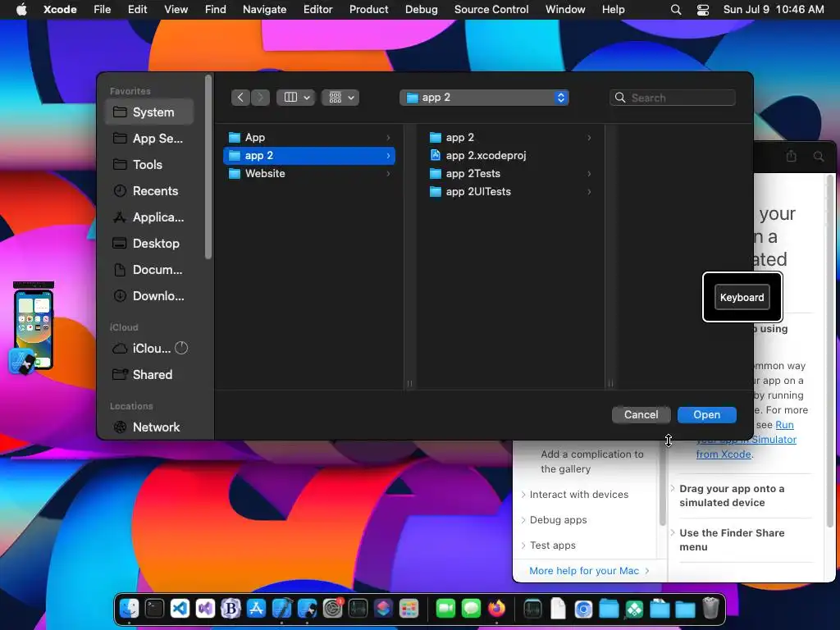This screenshot has width=840, height=630.
Task: Open the Trash in the Dock
Action: click(x=710, y=609)
